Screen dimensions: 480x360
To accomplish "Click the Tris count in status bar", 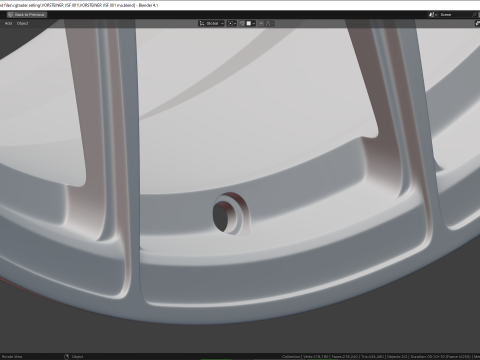I will click(x=373, y=357).
